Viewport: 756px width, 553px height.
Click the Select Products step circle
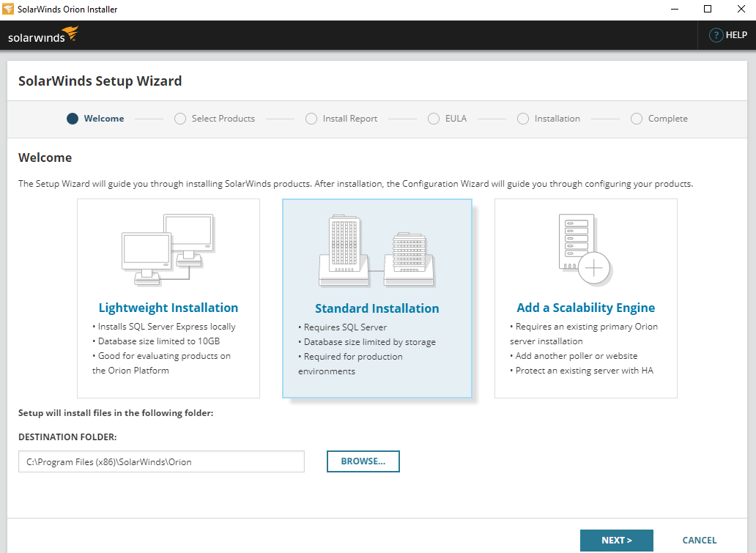click(180, 119)
